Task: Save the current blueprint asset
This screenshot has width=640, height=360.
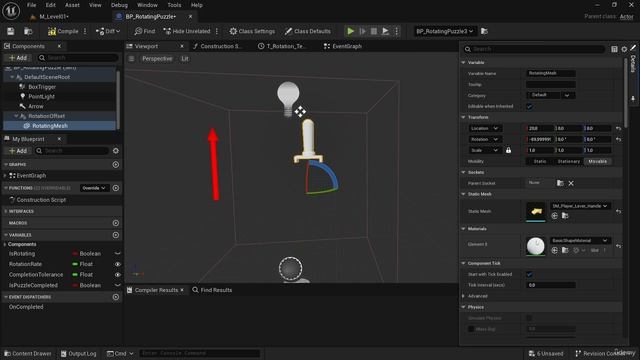Action: pyautogui.click(x=11, y=31)
